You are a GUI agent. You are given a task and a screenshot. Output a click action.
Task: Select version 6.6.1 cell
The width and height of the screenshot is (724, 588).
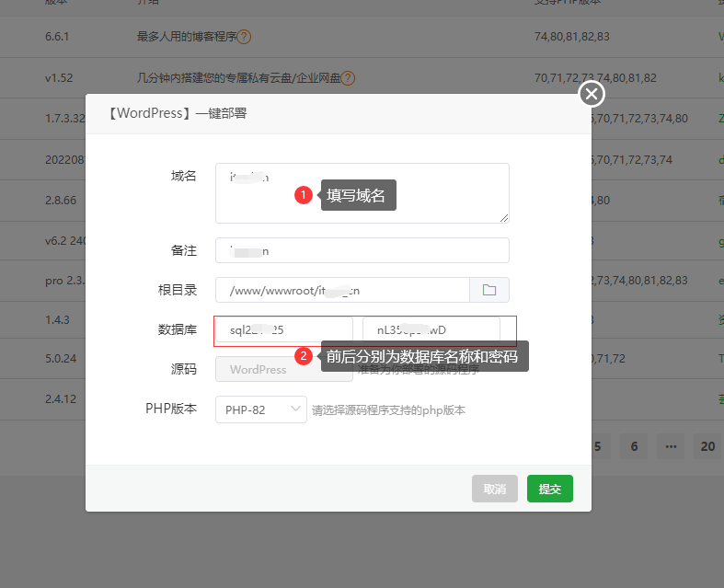pyautogui.click(x=57, y=37)
